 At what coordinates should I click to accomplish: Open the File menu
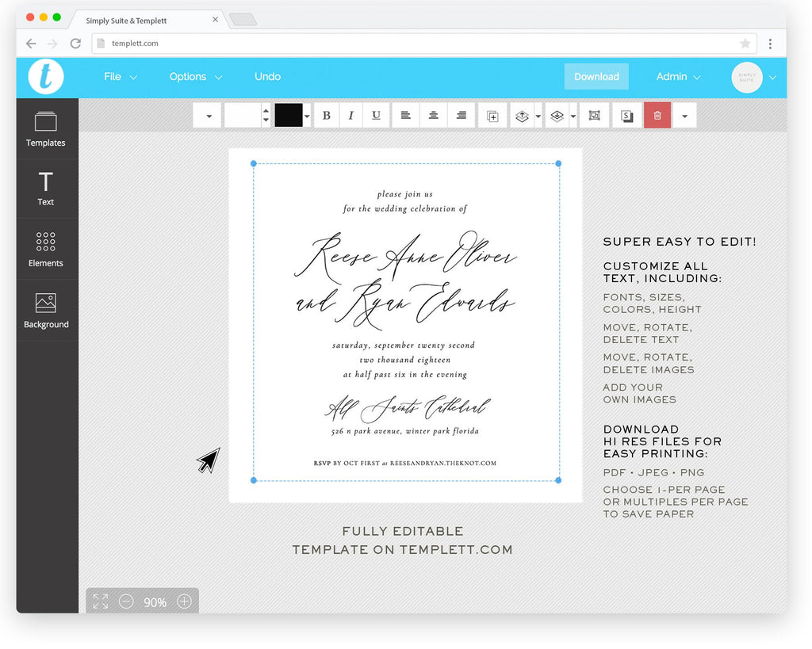(121, 77)
